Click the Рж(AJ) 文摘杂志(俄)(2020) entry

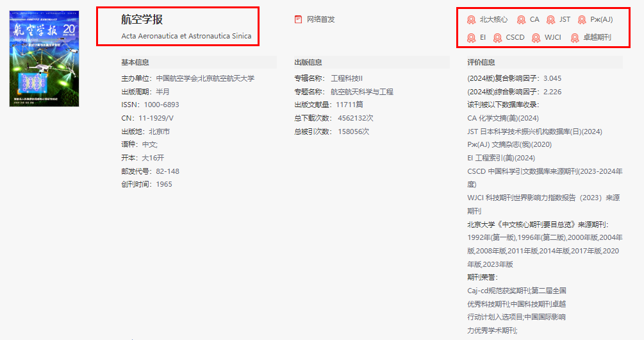(x=509, y=144)
